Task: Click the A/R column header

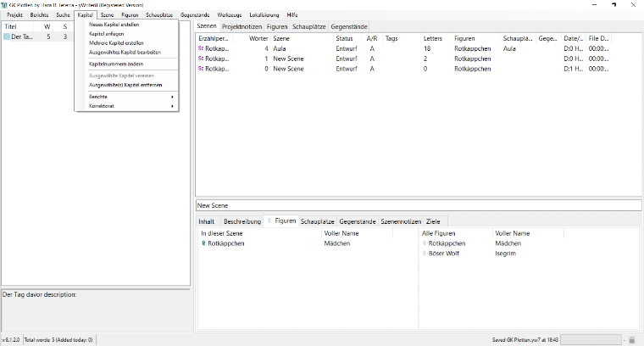Action: pyautogui.click(x=374, y=38)
